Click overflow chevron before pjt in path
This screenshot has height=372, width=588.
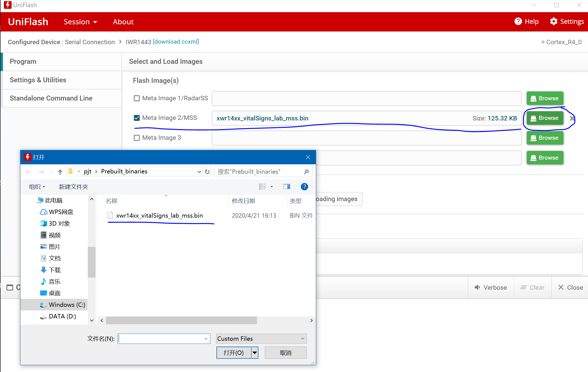(79, 172)
